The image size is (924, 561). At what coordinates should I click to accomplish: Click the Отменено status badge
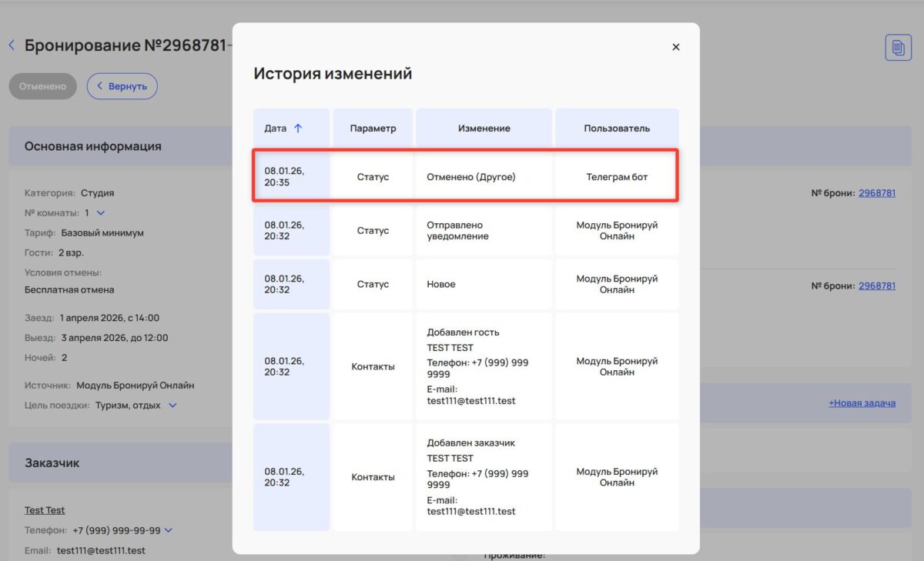coord(42,86)
